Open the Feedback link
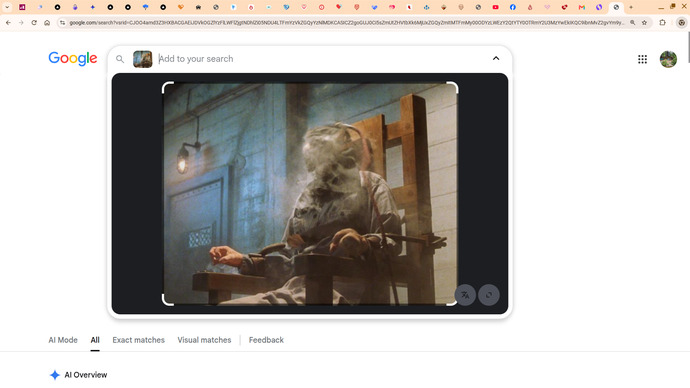The height and width of the screenshot is (388, 690). (x=266, y=340)
